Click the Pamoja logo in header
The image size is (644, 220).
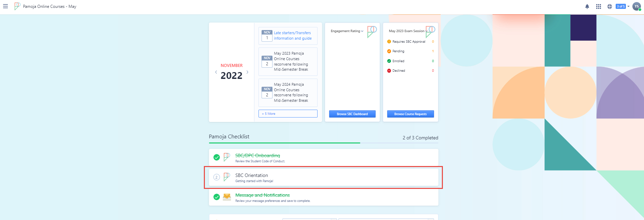click(x=17, y=6)
